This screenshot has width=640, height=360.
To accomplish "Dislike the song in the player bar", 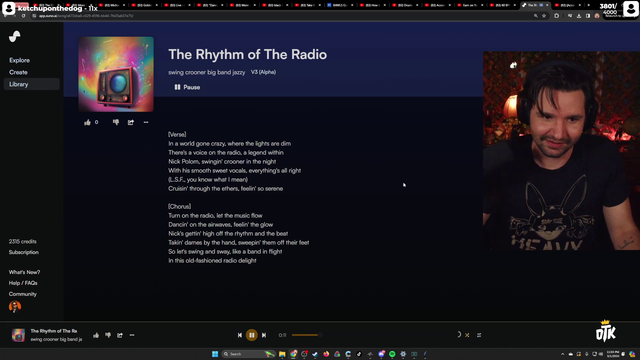I will pyautogui.click(x=108, y=335).
